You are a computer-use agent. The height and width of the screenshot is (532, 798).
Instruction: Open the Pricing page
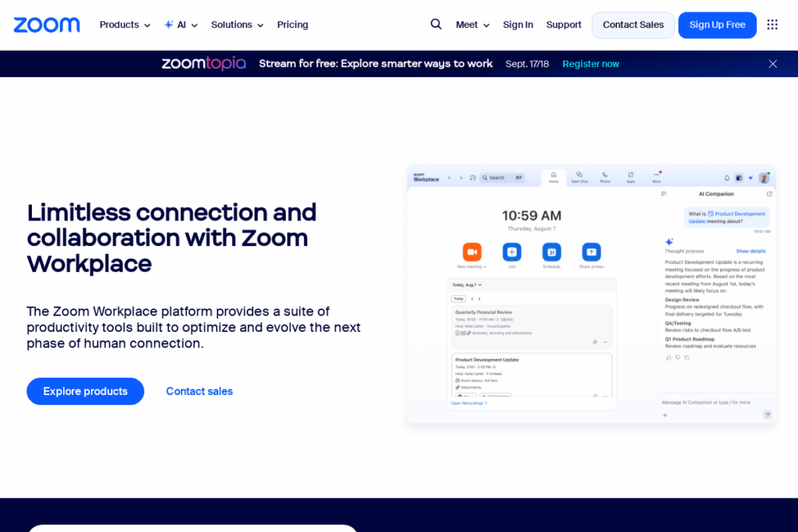click(293, 25)
